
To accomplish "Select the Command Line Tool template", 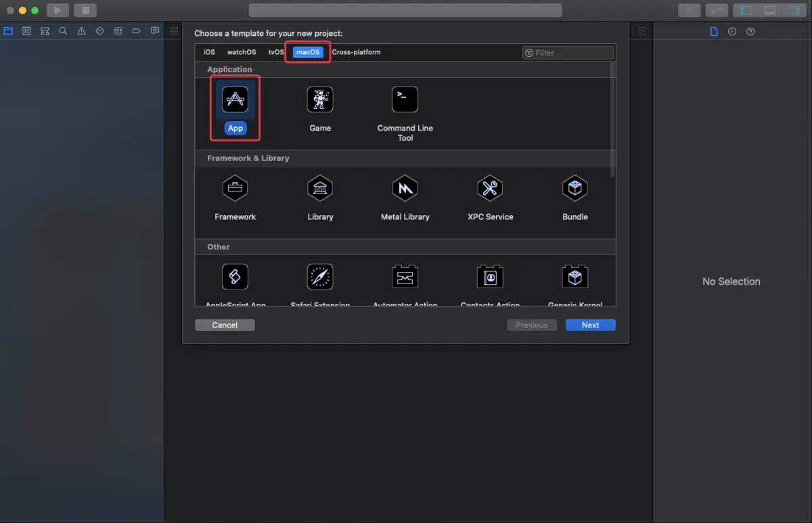I will pos(405,100).
